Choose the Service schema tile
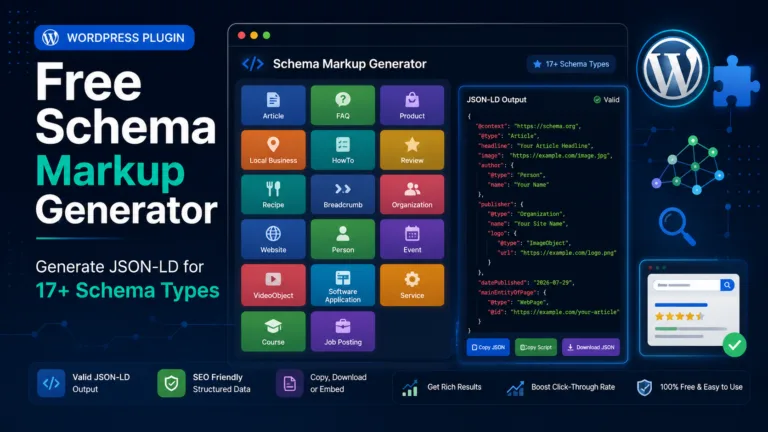The width and height of the screenshot is (768, 432). click(412, 285)
